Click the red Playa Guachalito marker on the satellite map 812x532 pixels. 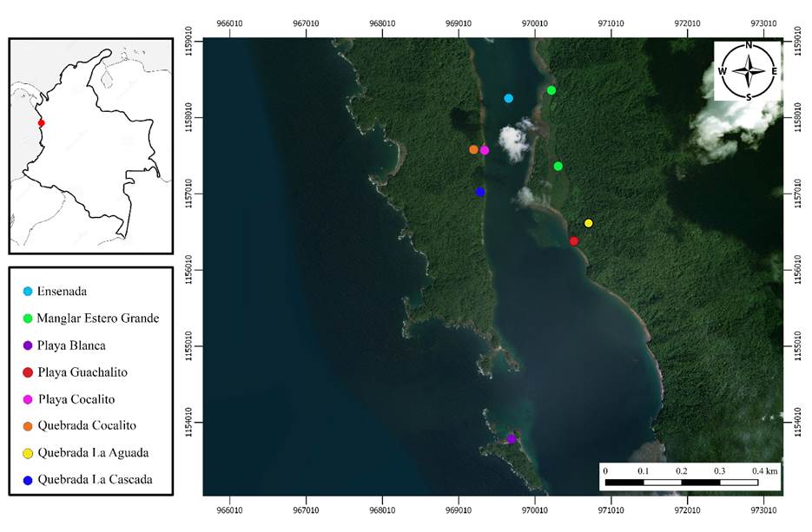574,241
